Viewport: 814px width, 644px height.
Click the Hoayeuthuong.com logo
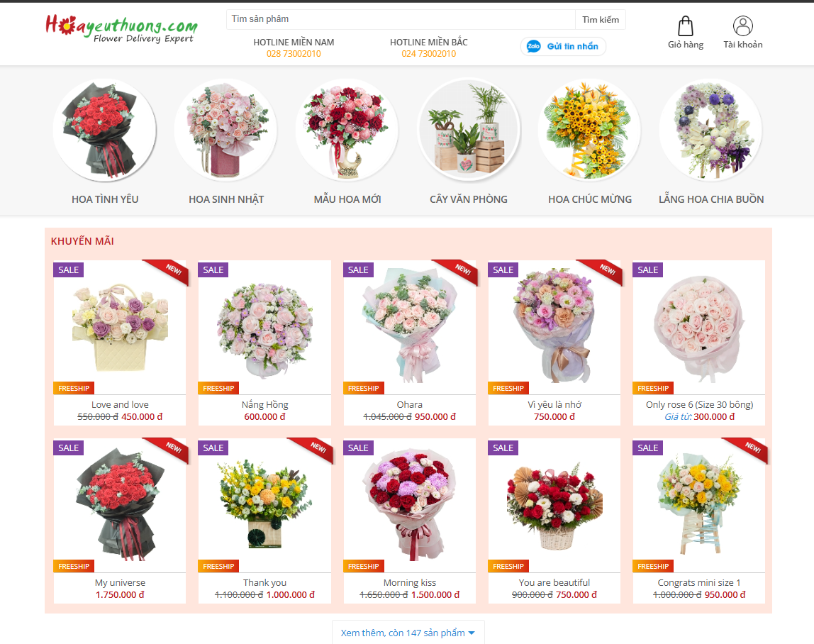click(x=121, y=28)
